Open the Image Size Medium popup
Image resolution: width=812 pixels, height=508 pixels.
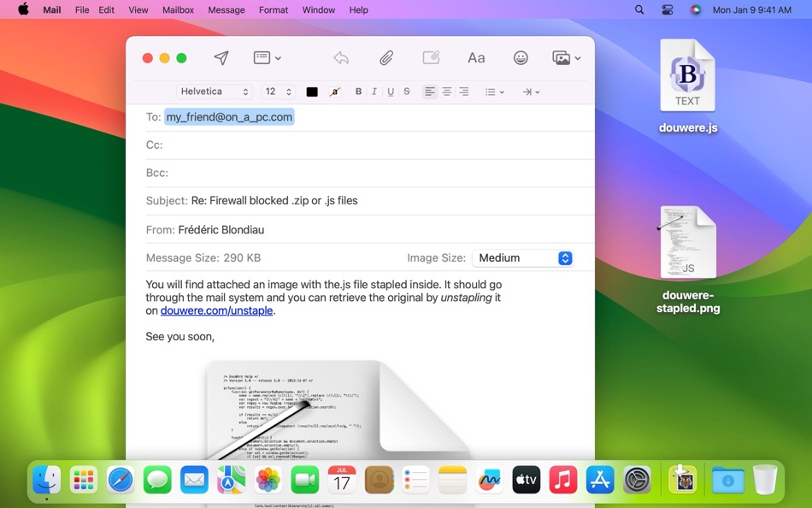(522, 258)
